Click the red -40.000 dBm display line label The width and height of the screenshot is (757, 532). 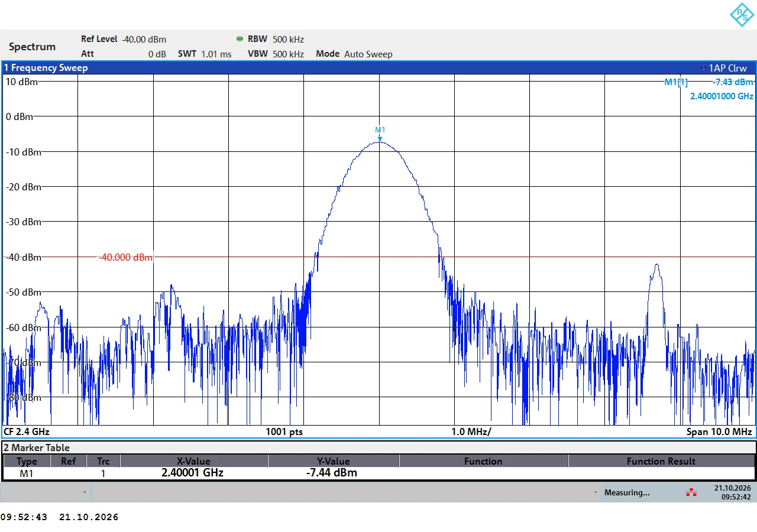coord(125,257)
